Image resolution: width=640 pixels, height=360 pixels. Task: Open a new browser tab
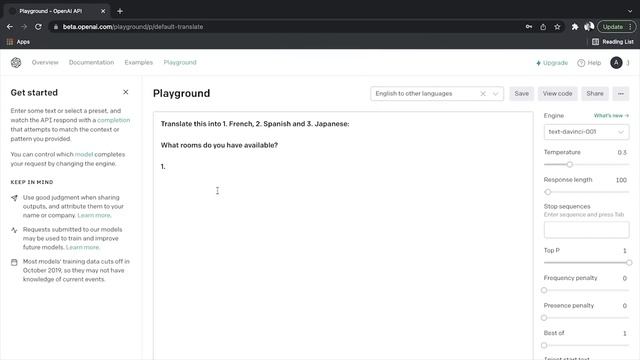click(x=120, y=11)
